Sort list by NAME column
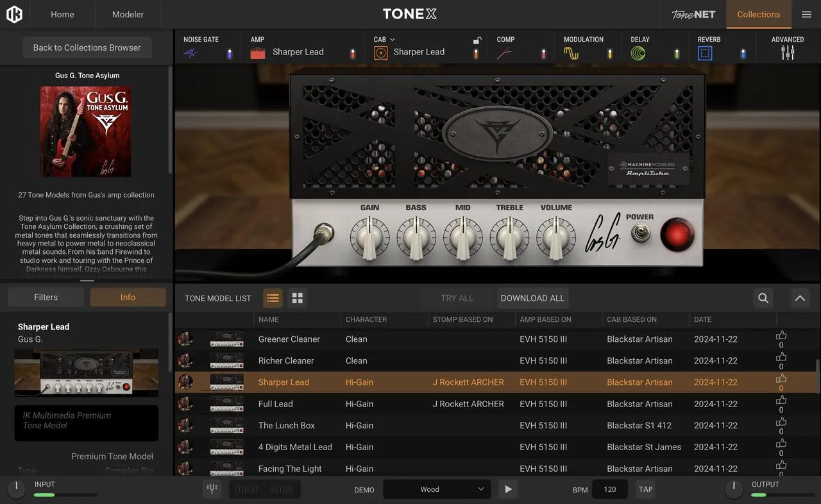The width and height of the screenshot is (821, 504). click(268, 319)
